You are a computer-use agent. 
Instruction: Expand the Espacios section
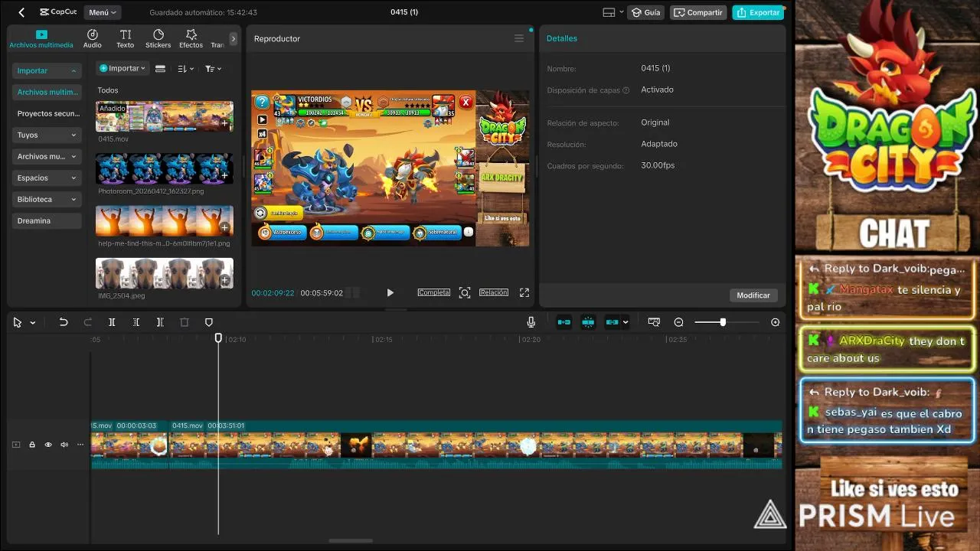(47, 178)
